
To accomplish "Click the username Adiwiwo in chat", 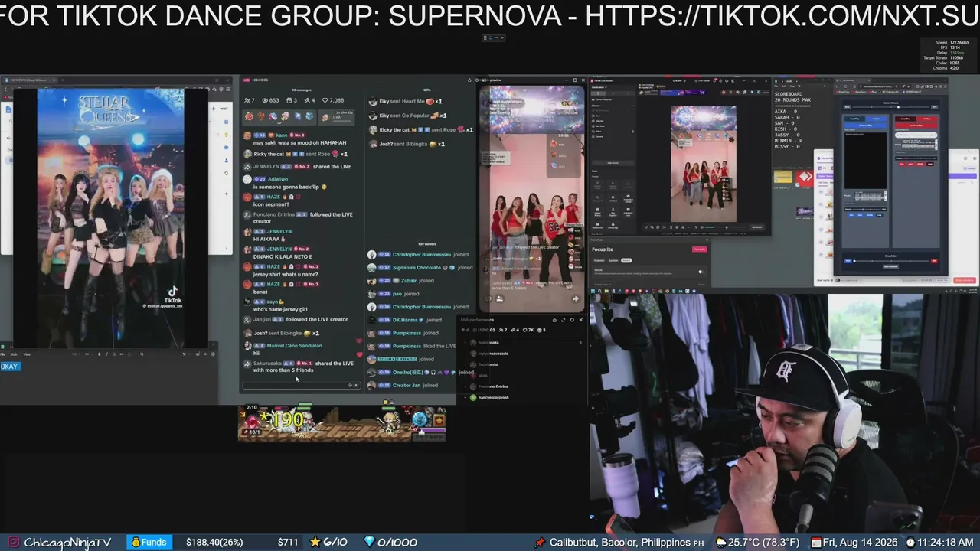I will [278, 179].
